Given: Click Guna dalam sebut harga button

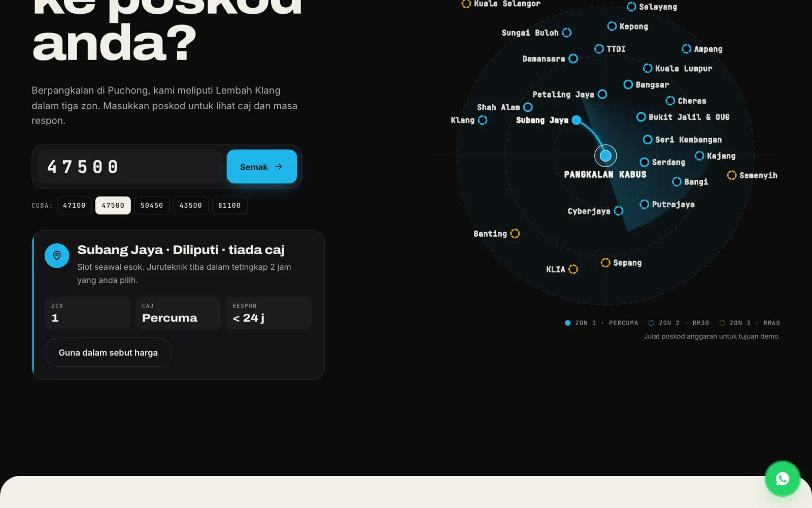Looking at the screenshot, I should (108, 353).
